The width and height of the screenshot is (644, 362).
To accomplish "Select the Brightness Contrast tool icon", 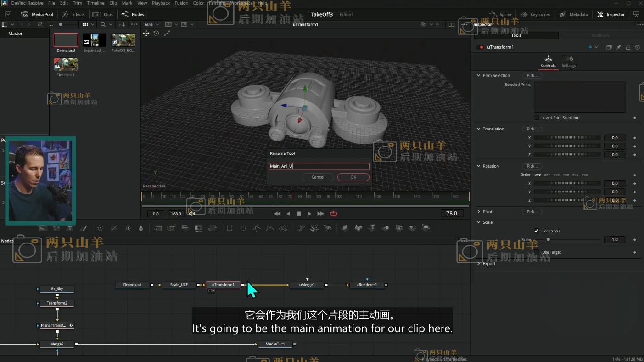I will (128, 228).
